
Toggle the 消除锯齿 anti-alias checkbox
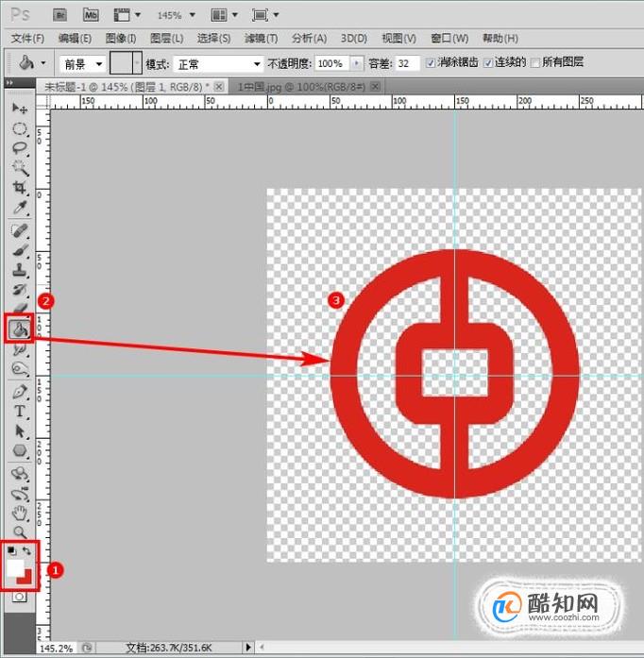431,63
